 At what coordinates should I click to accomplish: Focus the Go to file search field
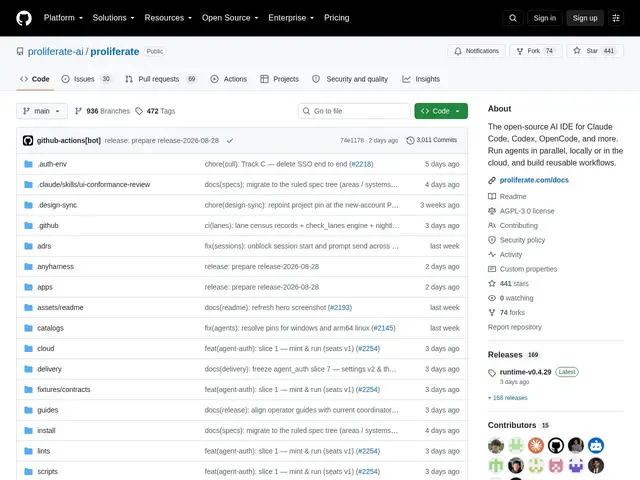354,111
